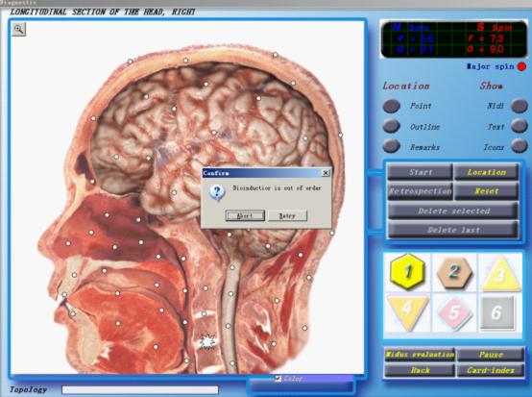Click the 'Topology' label

28,389
